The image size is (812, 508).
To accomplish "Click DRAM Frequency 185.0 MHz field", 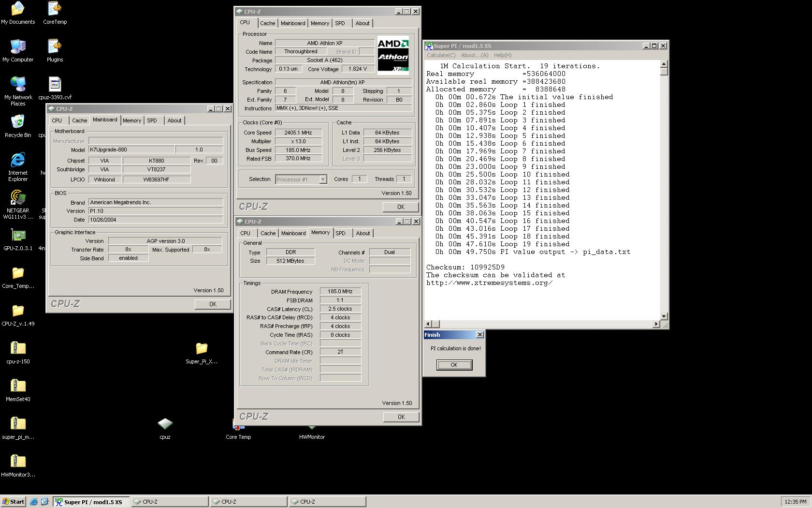I will pos(340,292).
